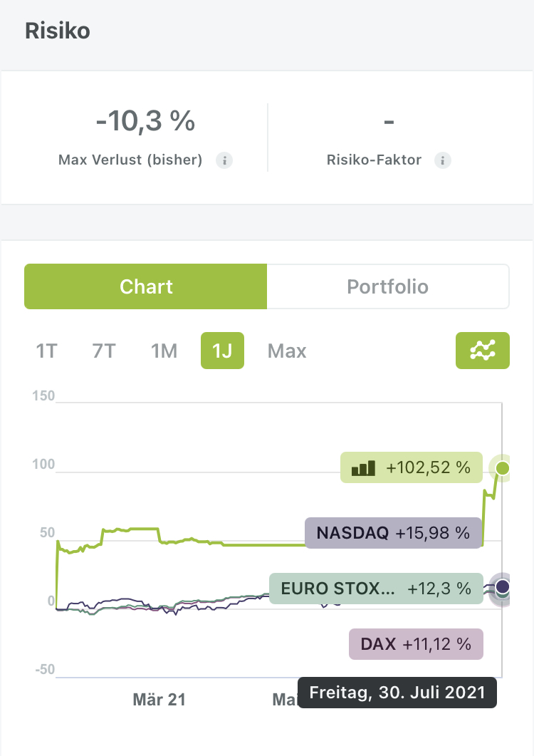Click the -10,3 % max loss value
This screenshot has height=756, width=534.
pyautogui.click(x=145, y=122)
